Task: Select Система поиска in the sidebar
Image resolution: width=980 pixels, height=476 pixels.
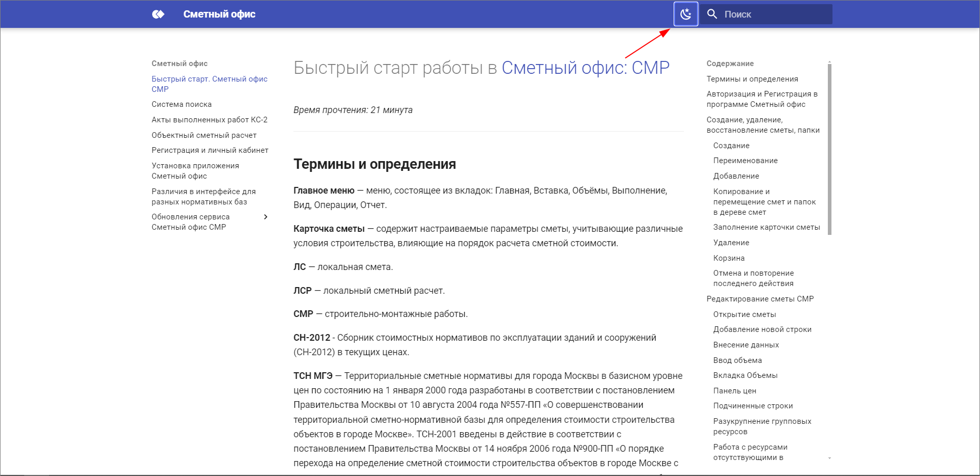Action: point(181,104)
